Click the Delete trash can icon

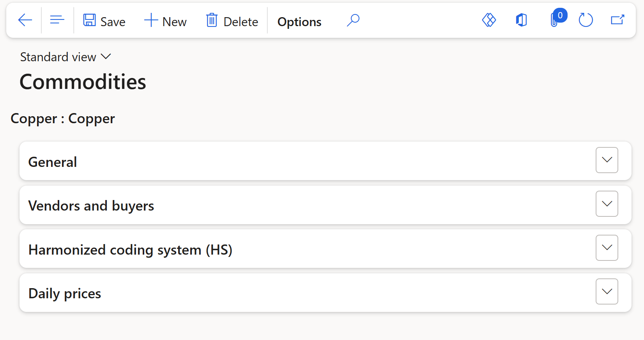pyautogui.click(x=212, y=20)
